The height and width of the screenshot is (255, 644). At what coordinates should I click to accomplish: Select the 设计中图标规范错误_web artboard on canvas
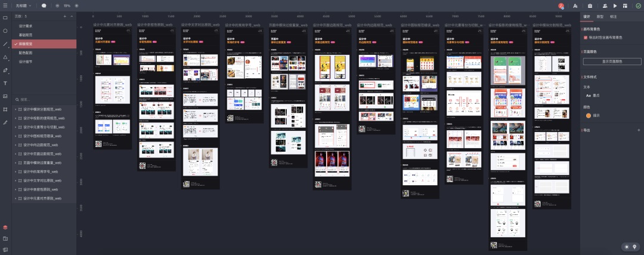click(420, 113)
